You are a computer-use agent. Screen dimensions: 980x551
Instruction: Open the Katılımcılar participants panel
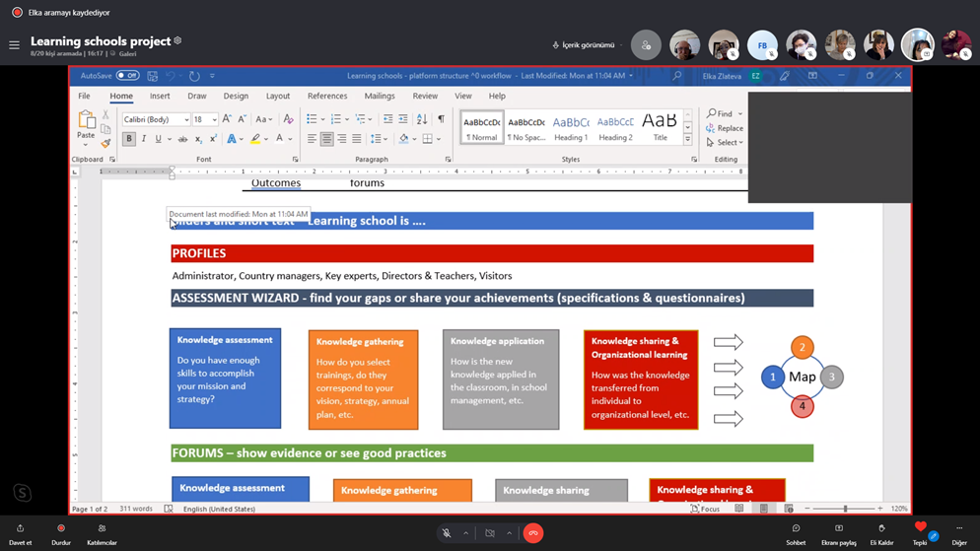[x=102, y=533]
